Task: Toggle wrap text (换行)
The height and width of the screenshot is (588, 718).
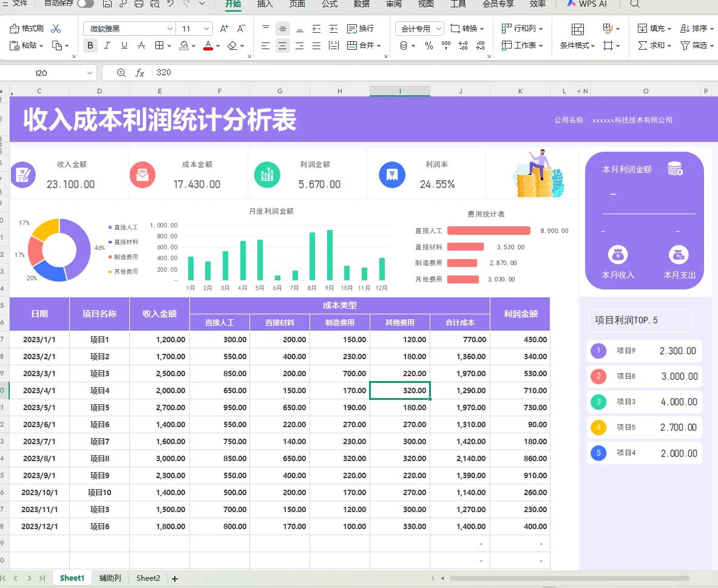Action: pyautogui.click(x=361, y=29)
